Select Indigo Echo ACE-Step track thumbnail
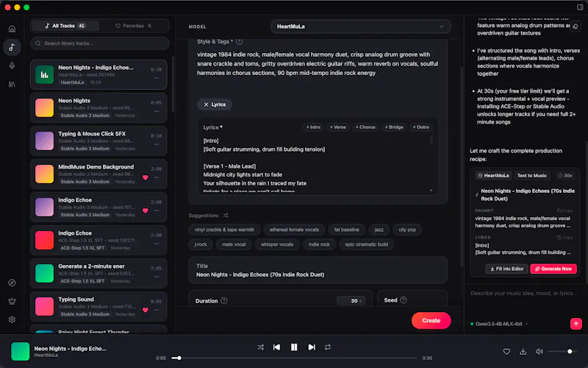Screen dimensions: 588x368 (x=44, y=241)
